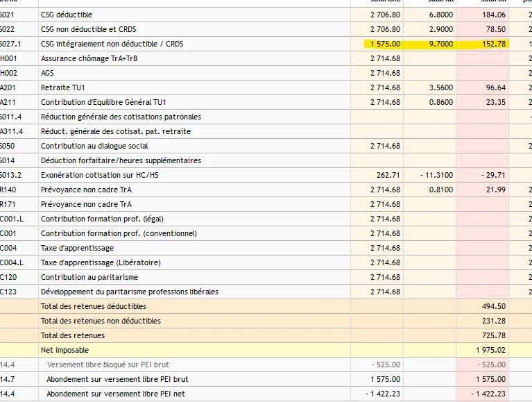Click Prévoyance amount 21.99
The height and width of the screenshot is (402, 532).
click(x=496, y=190)
